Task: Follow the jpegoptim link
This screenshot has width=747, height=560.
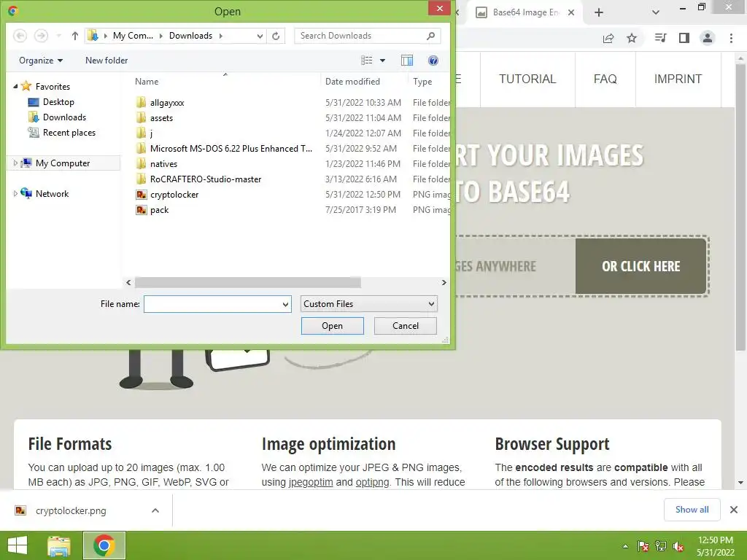Action: coord(311,482)
